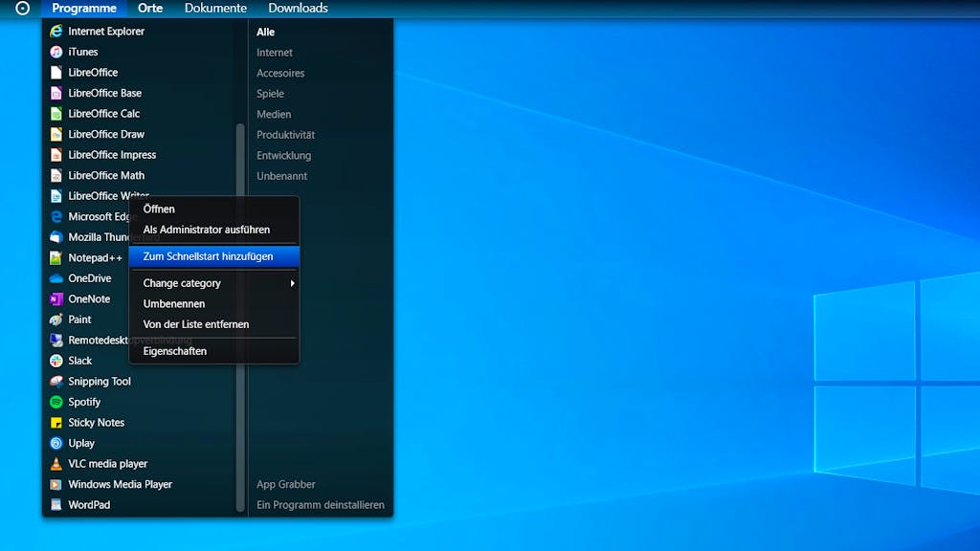Viewport: 980px width, 551px height.
Task: Open Slack via its icon
Action: [56, 361]
